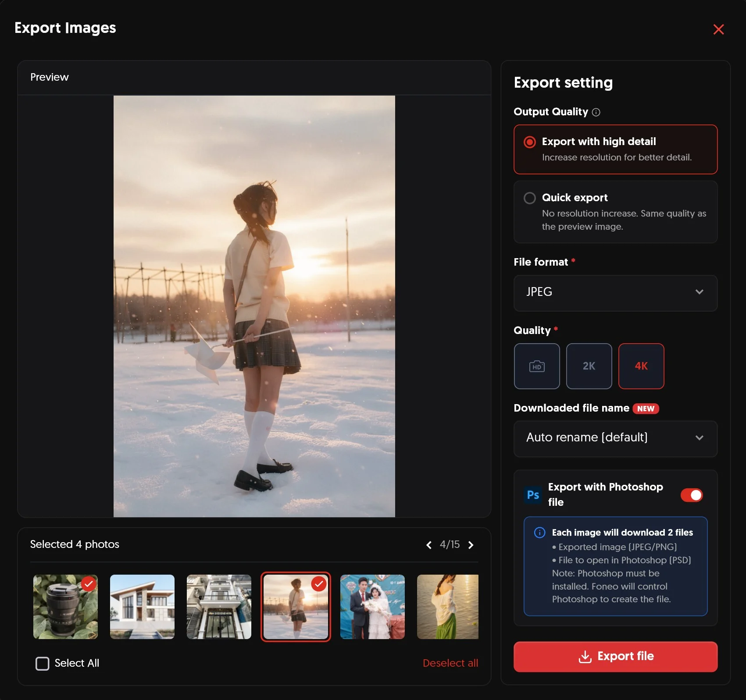Select the tall townhouse thumbnail
746x700 pixels.
pos(219,607)
